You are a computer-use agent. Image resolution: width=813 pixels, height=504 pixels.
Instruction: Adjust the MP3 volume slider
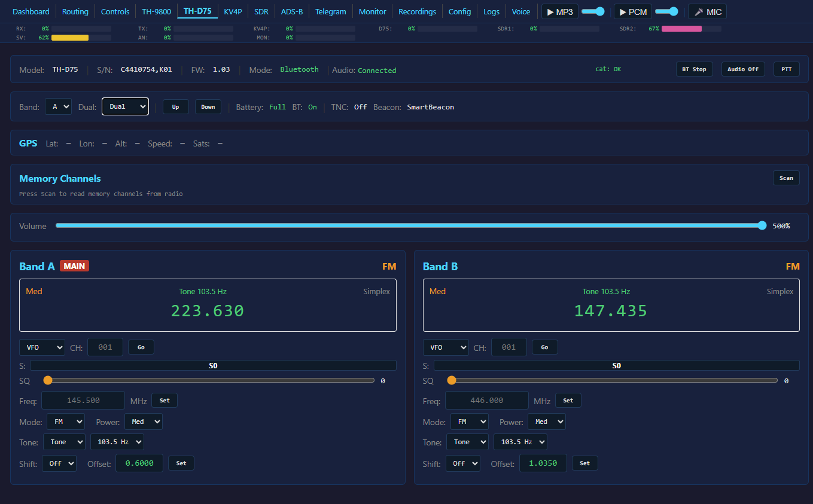click(x=593, y=11)
